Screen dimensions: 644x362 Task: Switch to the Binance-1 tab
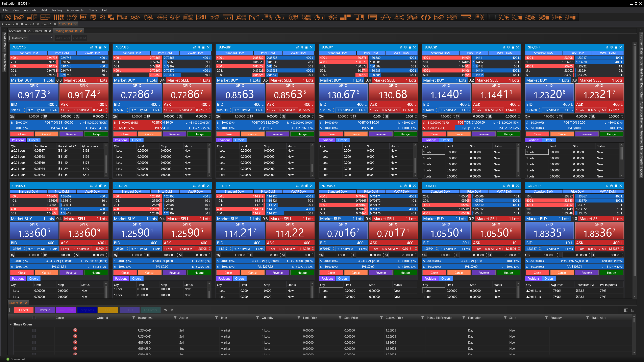(27, 24)
